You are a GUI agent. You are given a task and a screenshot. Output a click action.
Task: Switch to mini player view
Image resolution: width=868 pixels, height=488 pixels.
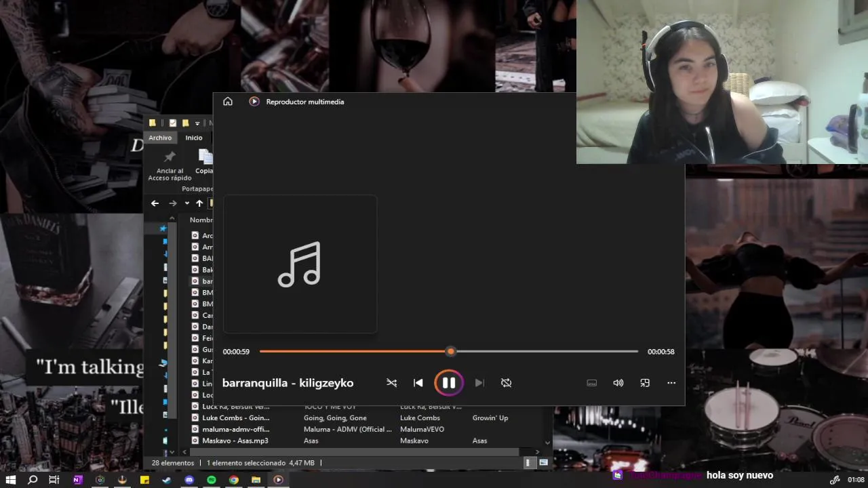click(x=645, y=383)
